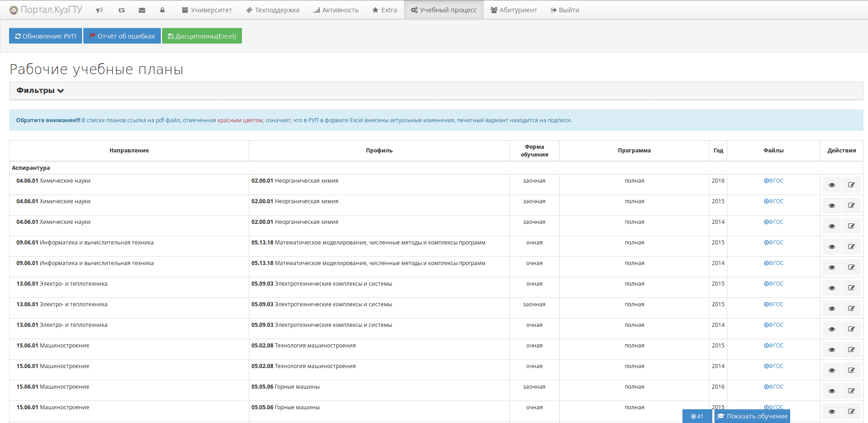Image resolution: width=868 pixels, height=423 pixels.
Task: Open the Активность menu
Action: [336, 10]
